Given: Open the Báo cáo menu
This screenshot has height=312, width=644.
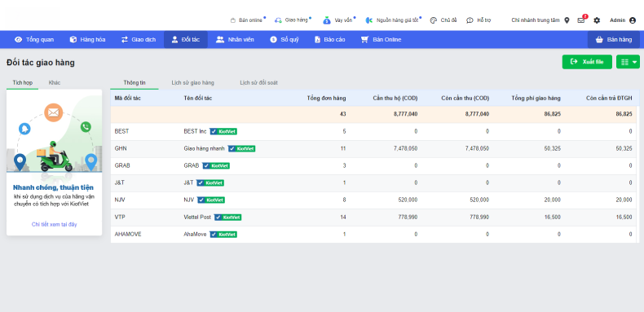Looking at the screenshot, I should (x=330, y=40).
